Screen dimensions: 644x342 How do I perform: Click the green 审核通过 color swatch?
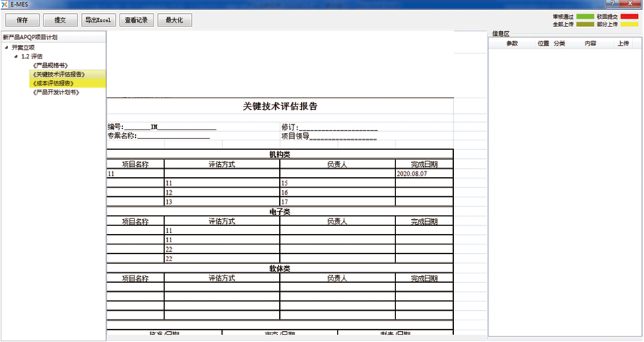tap(584, 16)
